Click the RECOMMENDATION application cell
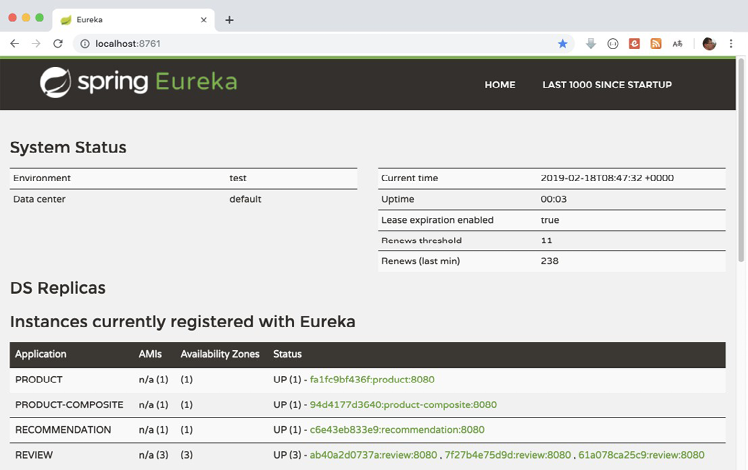Viewport: 748px width, 470px height. point(63,430)
